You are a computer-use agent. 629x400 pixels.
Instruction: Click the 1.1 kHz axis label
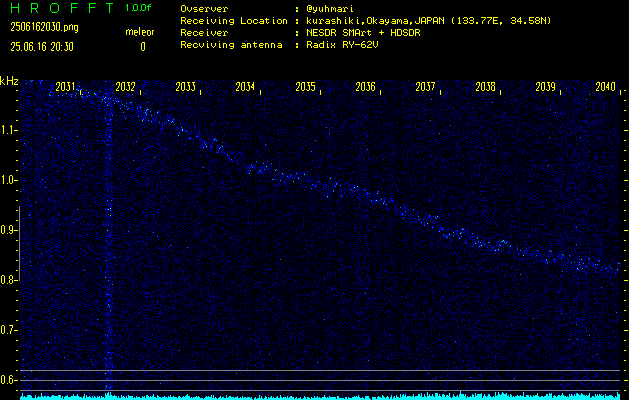click(8, 130)
